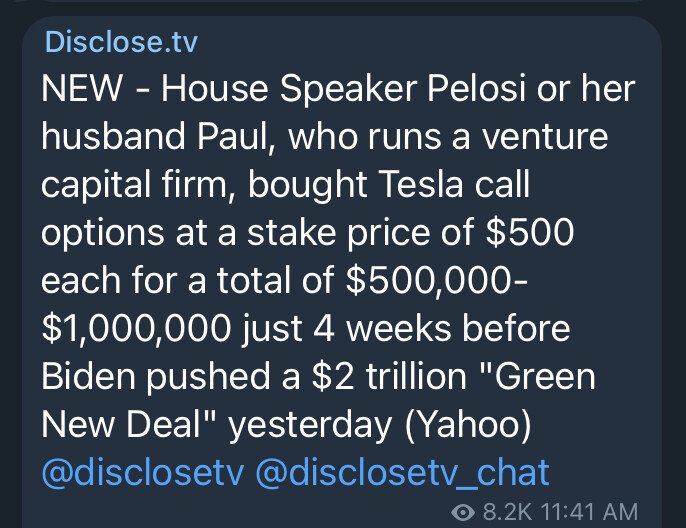
Task: Open the @disclosetv_chat mention link
Action: click(402, 473)
